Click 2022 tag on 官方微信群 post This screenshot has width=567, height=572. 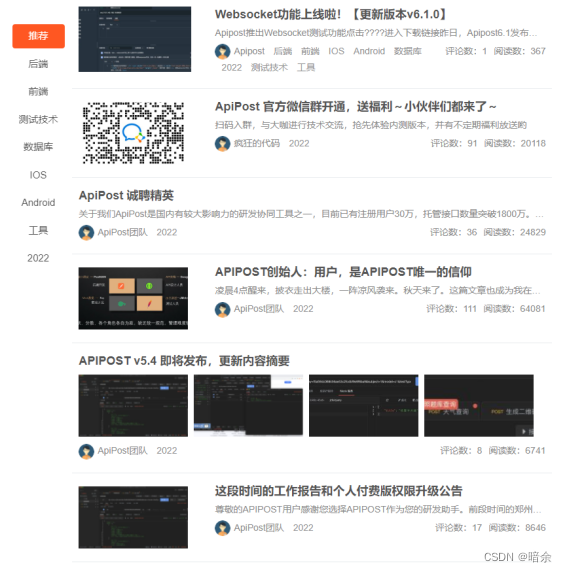coord(299,143)
